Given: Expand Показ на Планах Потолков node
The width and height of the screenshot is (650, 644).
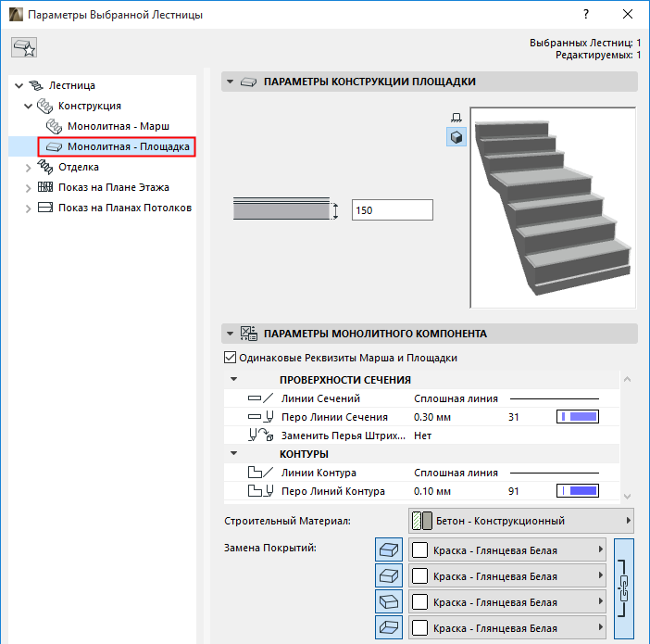Looking at the screenshot, I should pos(28,208).
